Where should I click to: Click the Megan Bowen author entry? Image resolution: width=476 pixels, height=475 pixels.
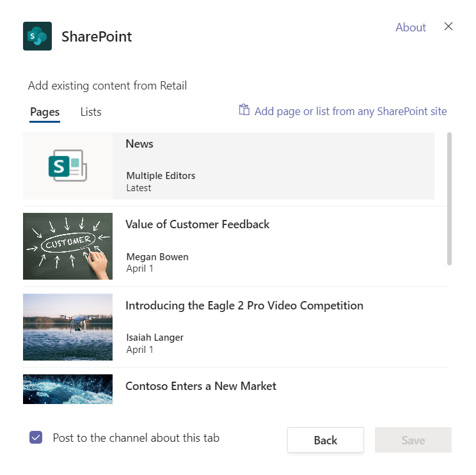pyautogui.click(x=157, y=257)
